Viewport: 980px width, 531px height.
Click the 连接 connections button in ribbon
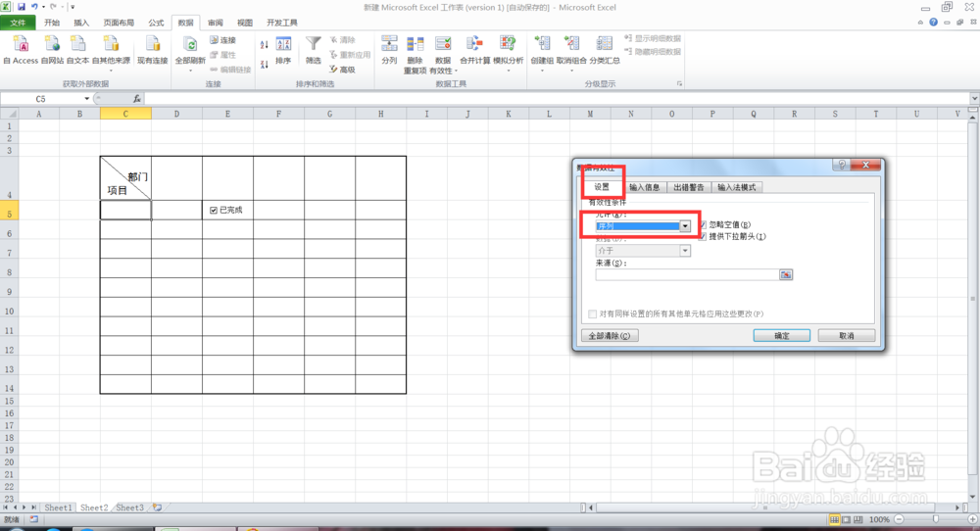223,40
